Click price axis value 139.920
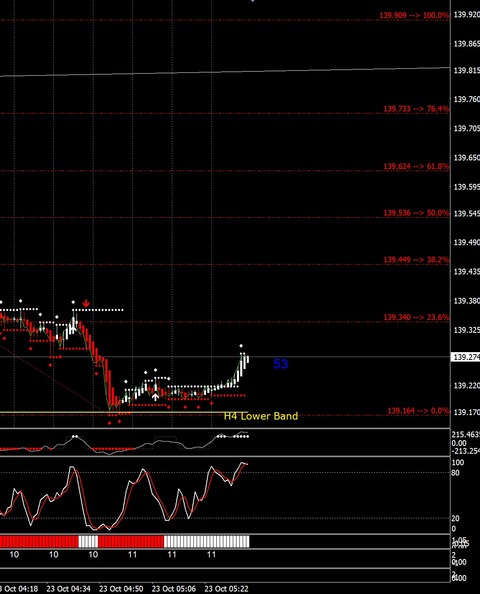Viewport: 480px width, 594px height. [x=466, y=15]
